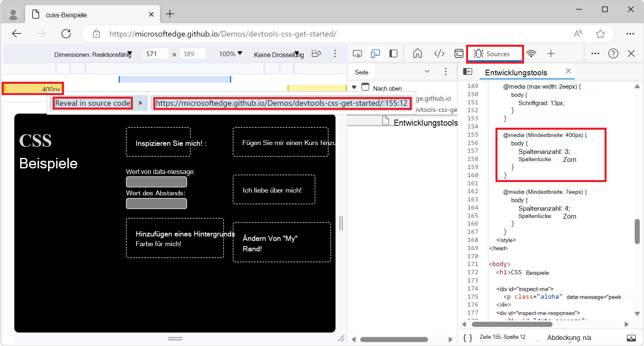Open the Console tool icon

coord(459,54)
